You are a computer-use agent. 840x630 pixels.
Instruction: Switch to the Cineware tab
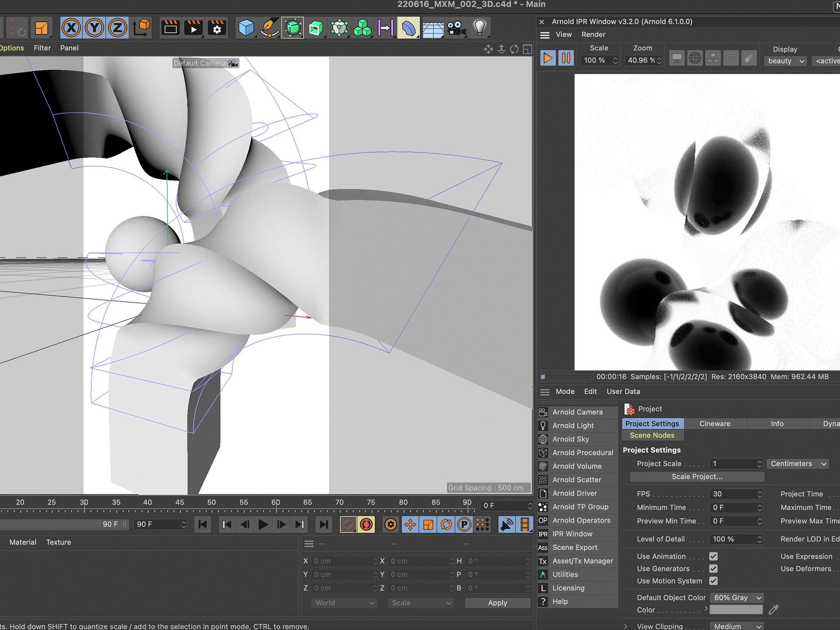point(714,423)
